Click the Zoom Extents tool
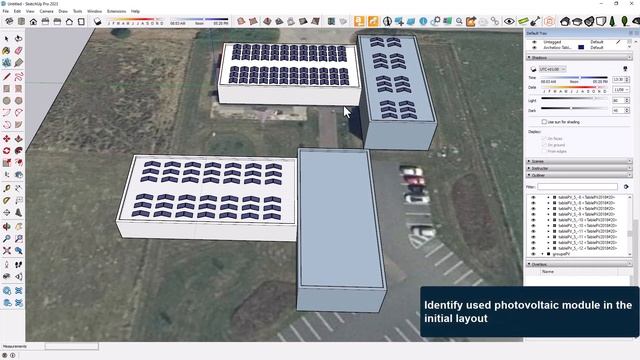The width and height of the screenshot is (640, 360). click(7, 251)
